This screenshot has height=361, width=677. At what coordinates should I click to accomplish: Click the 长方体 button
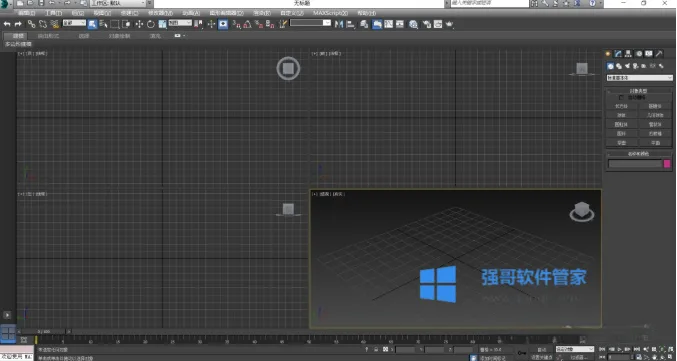pos(622,106)
